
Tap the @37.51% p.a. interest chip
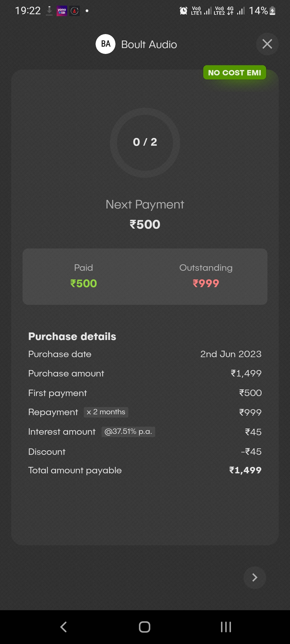[128, 432]
